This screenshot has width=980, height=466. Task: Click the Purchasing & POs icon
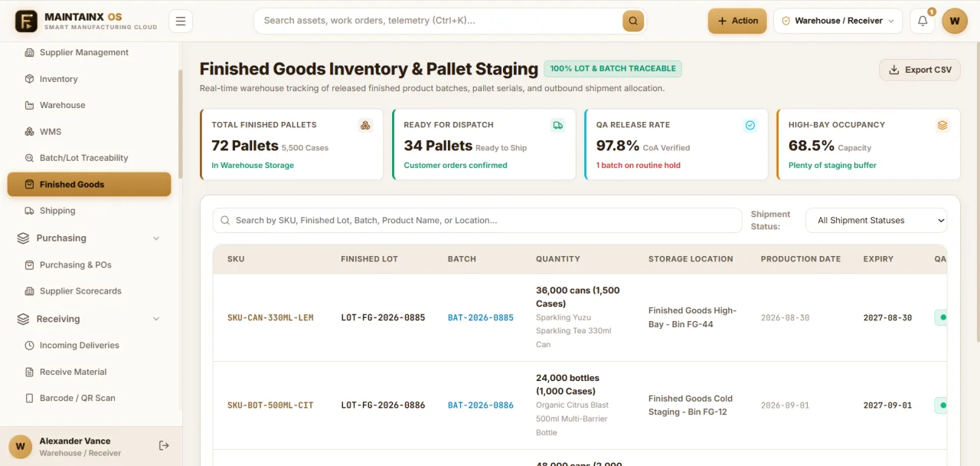[29, 265]
